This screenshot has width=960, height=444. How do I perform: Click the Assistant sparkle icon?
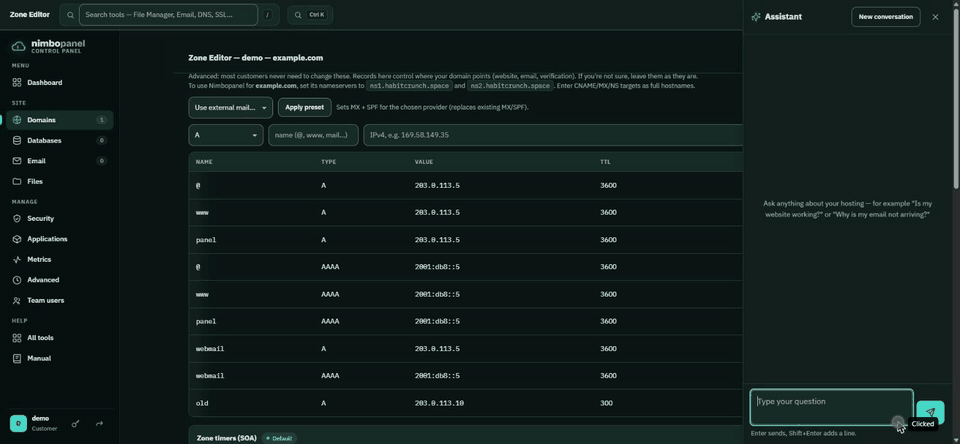pos(756,17)
